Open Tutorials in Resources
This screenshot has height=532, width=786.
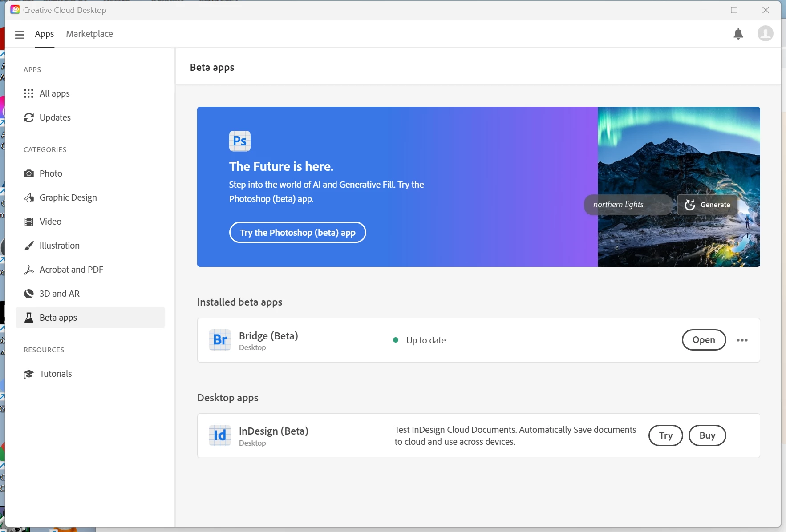click(x=90, y=374)
